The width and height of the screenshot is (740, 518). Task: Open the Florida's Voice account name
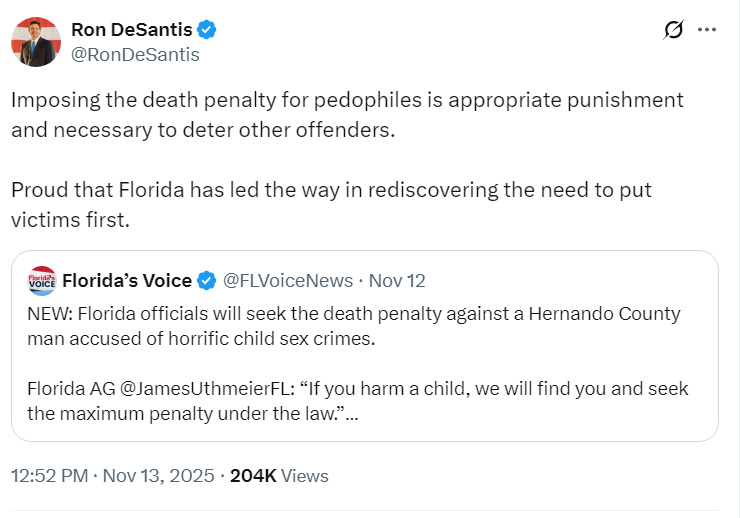tap(127, 280)
